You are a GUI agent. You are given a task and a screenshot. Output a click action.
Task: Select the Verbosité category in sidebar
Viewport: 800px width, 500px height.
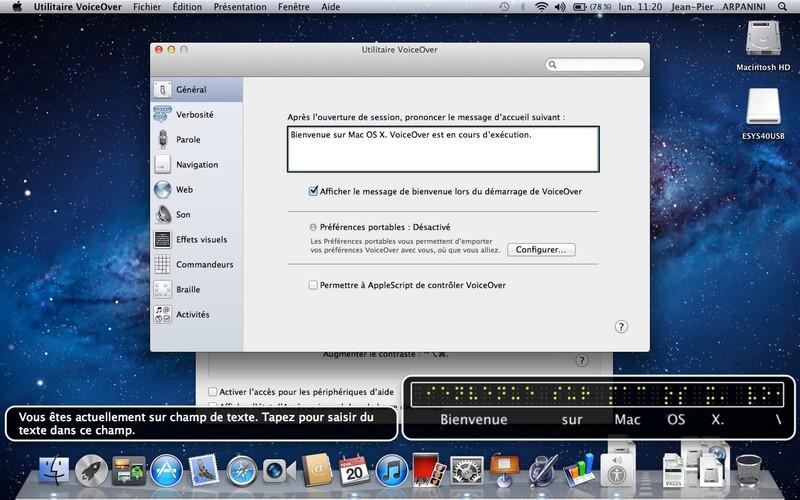pos(196,114)
